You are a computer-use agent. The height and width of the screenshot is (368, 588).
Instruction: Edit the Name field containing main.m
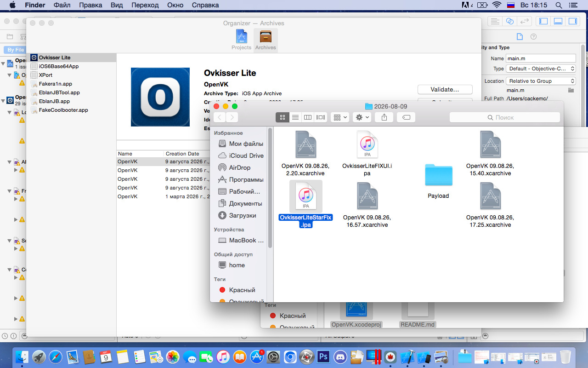tap(541, 58)
